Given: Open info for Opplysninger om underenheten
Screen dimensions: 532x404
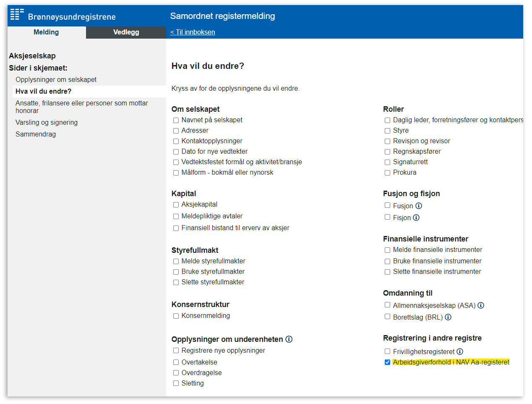Looking at the screenshot, I should tap(289, 339).
